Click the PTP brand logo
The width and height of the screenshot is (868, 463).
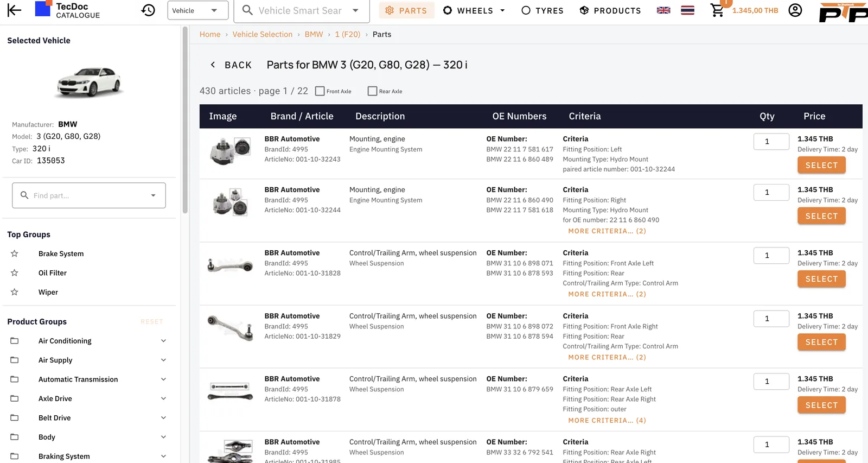(843, 12)
